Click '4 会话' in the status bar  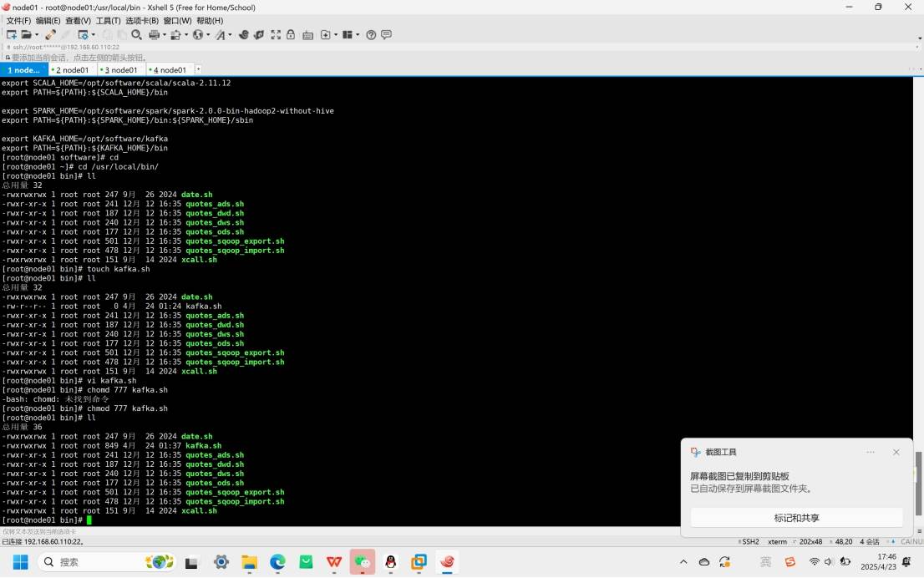869,541
